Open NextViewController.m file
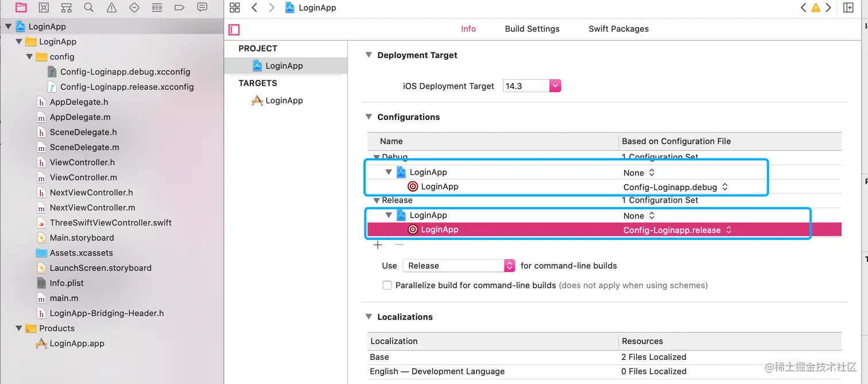868x384 pixels. (92, 208)
